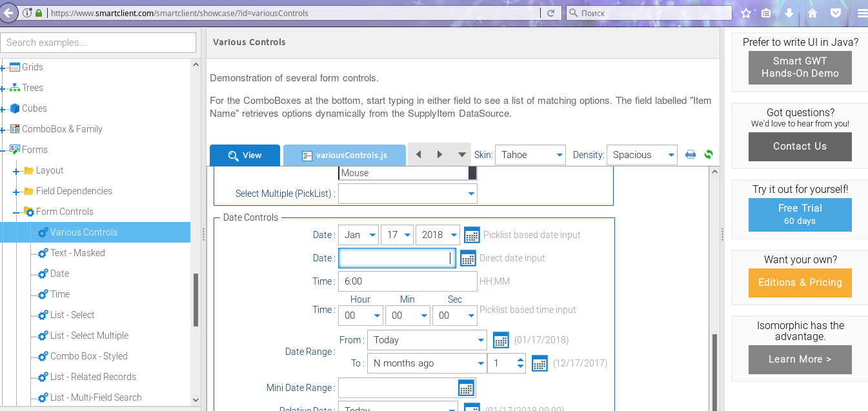Switch to the variousControls.js tab
This screenshot has width=868, height=411.
[x=345, y=155]
